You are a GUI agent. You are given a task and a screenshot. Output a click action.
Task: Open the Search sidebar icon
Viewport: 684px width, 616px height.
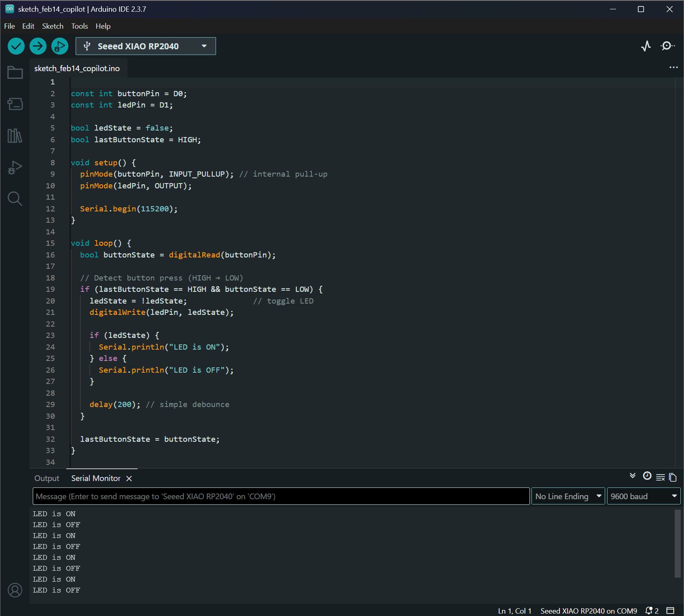15,198
